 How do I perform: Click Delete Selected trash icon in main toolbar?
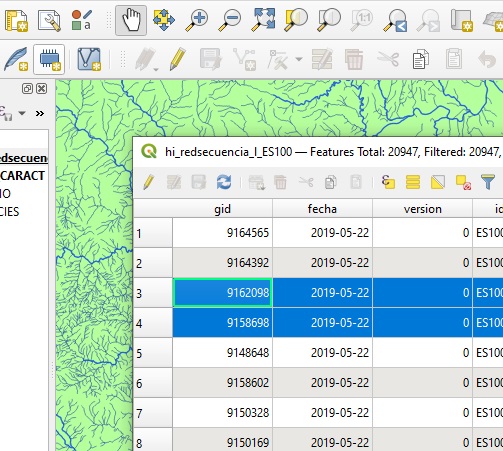pos(354,59)
